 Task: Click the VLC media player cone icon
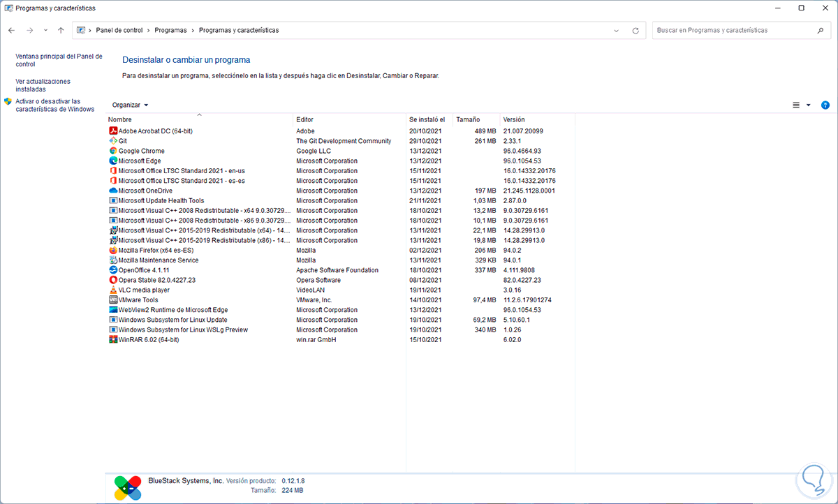(113, 290)
